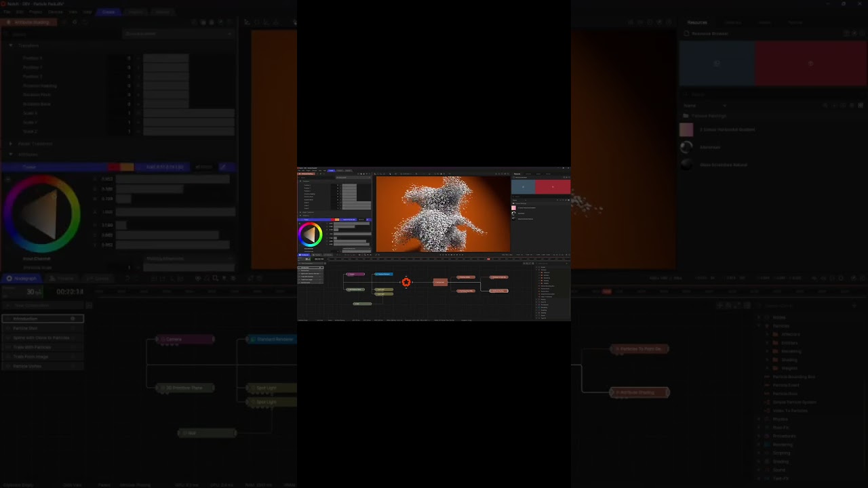Open the File menu

tap(7, 12)
